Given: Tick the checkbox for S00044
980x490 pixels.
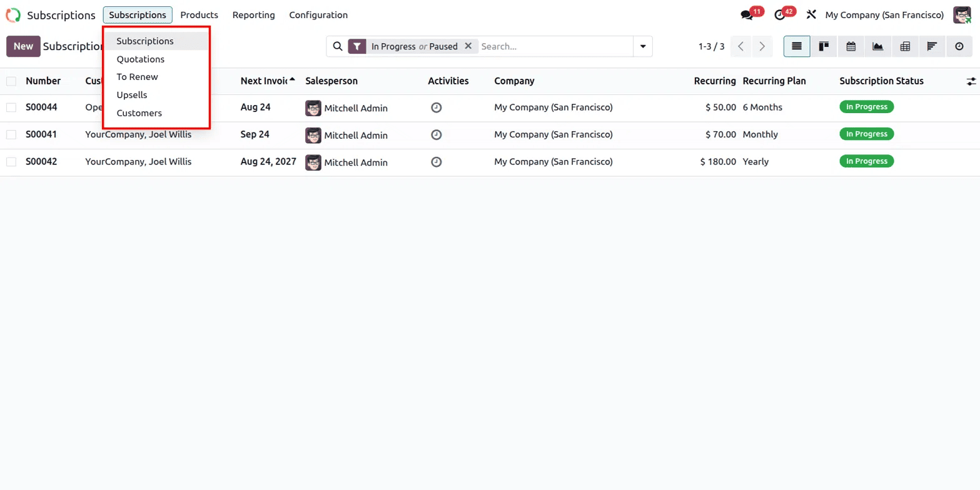Looking at the screenshot, I should coord(11,107).
